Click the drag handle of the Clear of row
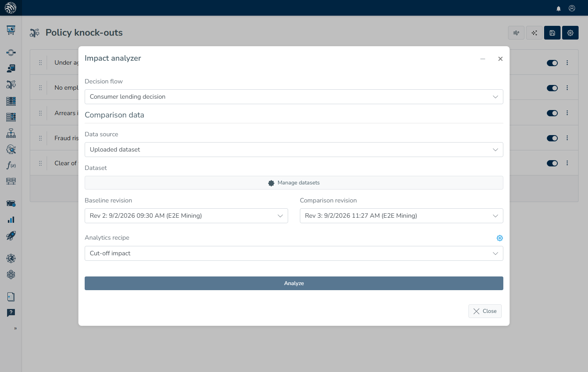The height and width of the screenshot is (372, 588). pos(40,163)
